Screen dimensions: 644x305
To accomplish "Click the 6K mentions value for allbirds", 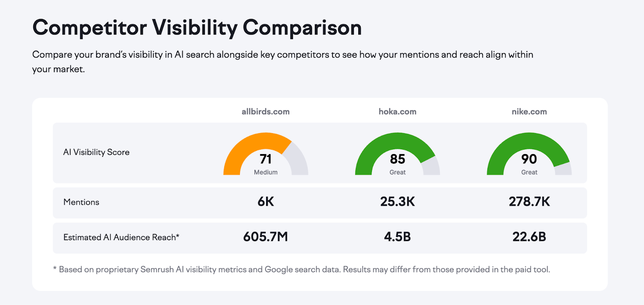I will coord(266,202).
